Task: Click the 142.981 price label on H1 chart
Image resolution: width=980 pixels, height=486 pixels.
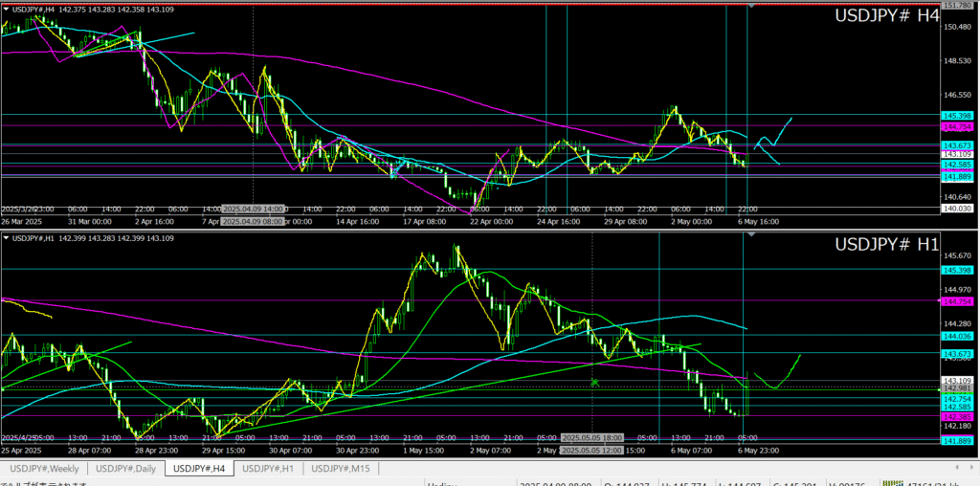Action: (x=957, y=388)
